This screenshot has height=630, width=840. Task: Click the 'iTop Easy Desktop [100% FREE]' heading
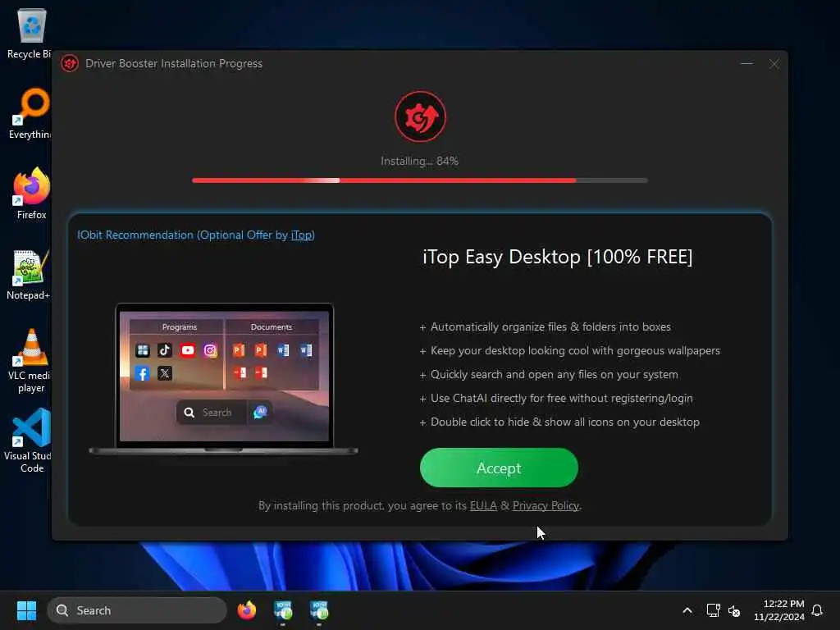[x=557, y=257]
